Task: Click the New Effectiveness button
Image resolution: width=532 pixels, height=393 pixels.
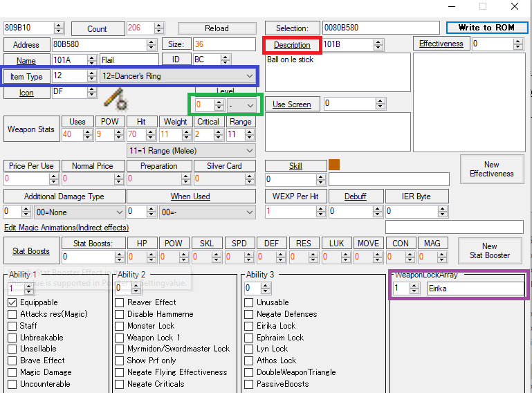Action: 491,169
